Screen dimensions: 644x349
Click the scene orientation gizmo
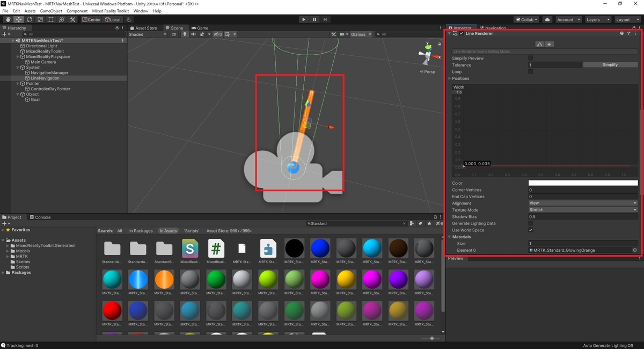coord(428,54)
